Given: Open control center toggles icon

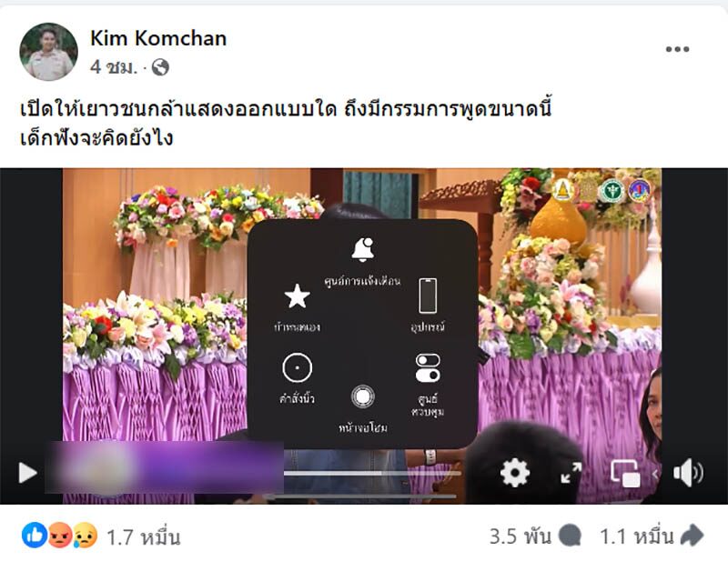Looking at the screenshot, I should pyautogui.click(x=428, y=368).
